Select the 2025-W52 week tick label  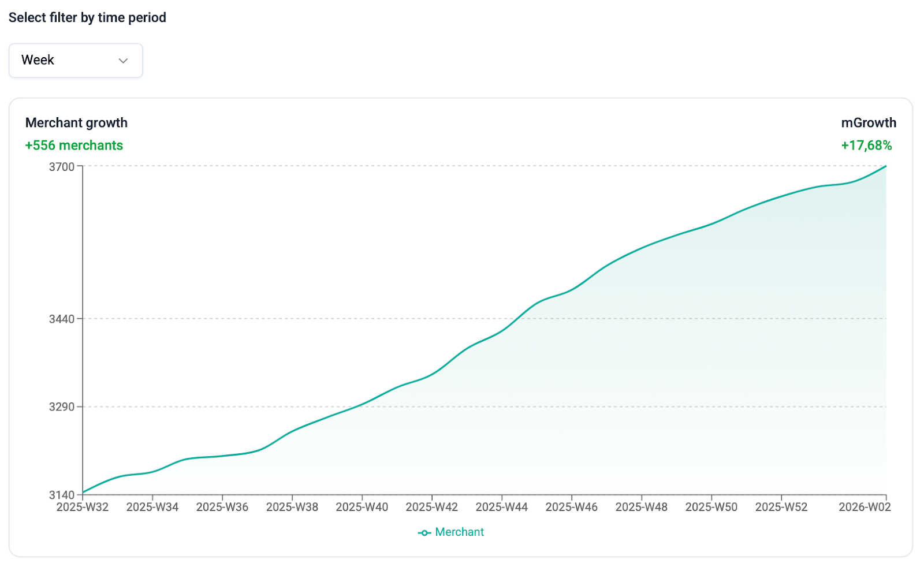click(781, 507)
